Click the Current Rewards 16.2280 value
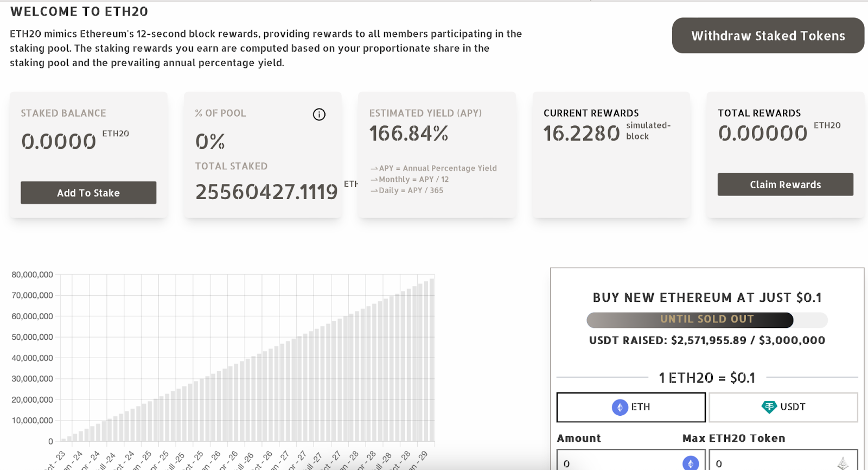The height and width of the screenshot is (470, 868). (581, 134)
